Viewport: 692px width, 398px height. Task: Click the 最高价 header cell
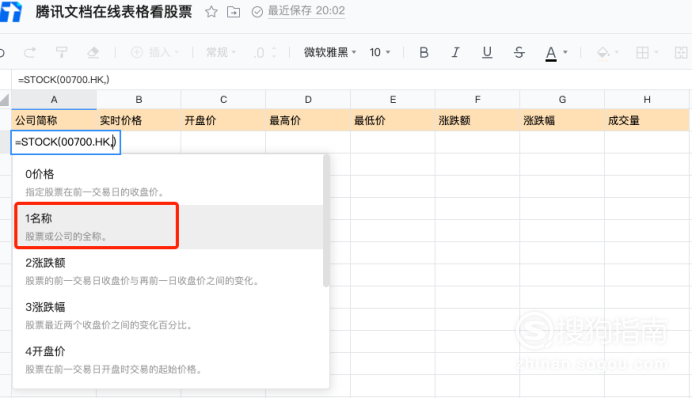tap(308, 120)
